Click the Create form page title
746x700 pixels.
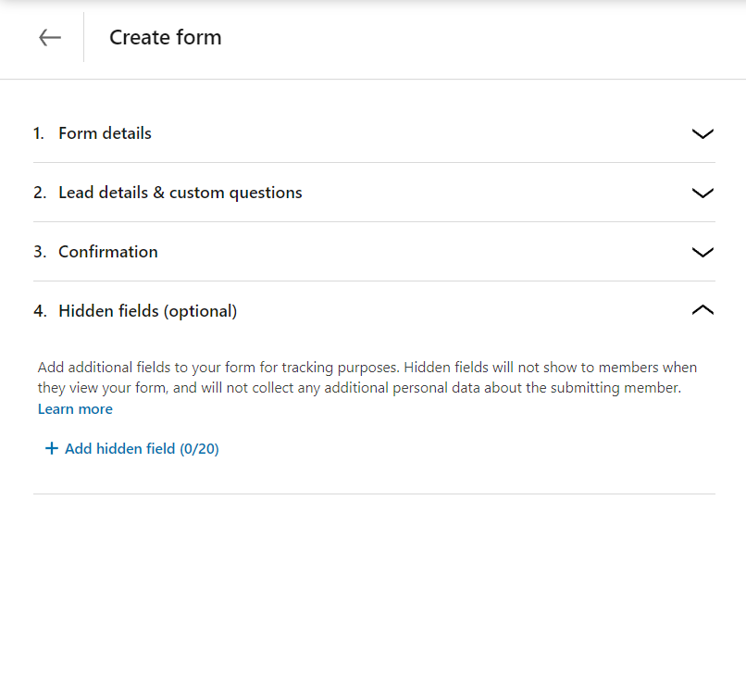click(x=166, y=38)
